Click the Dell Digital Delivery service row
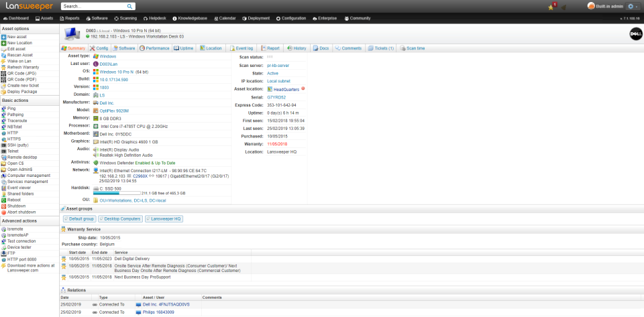This screenshot has height=317, width=644. point(156,259)
